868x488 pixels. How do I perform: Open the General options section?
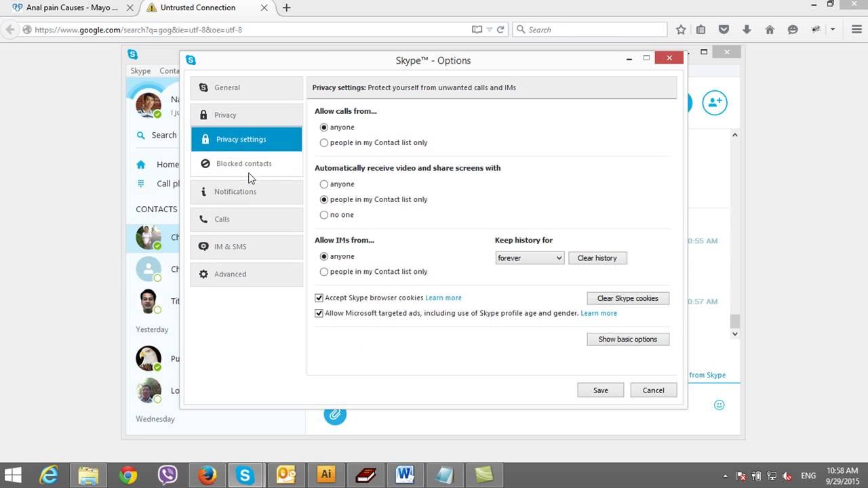click(246, 87)
